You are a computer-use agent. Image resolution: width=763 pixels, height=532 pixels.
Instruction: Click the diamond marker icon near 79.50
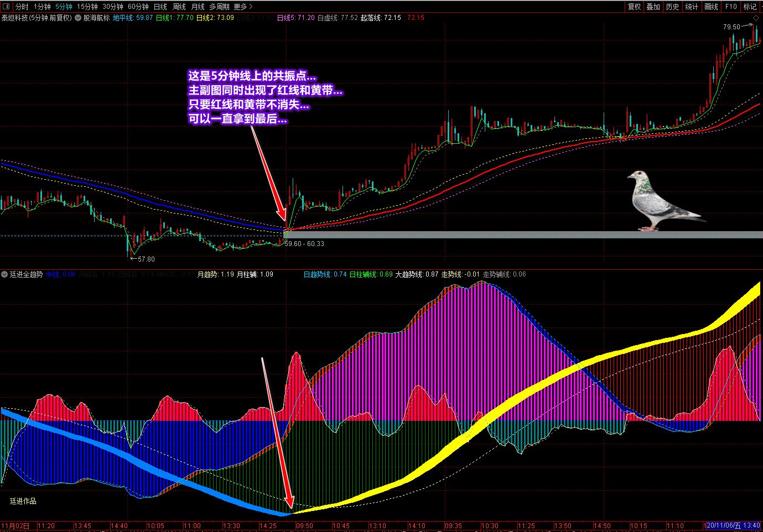756,18
